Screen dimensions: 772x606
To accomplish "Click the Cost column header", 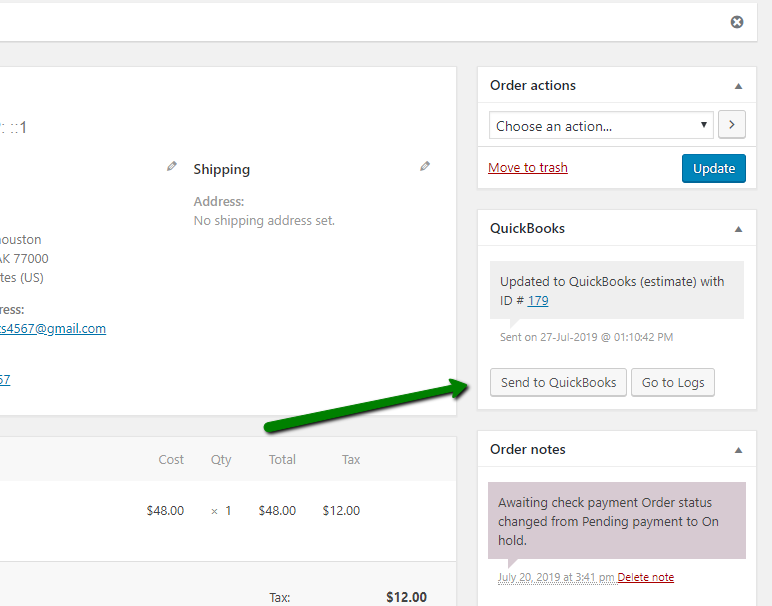I will click(x=171, y=459).
